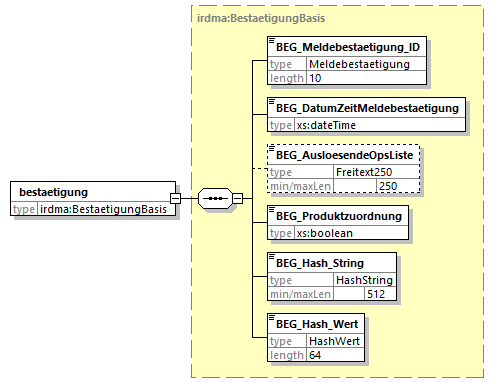Click the irdma:BestaetigungBasis type header label

261,18
